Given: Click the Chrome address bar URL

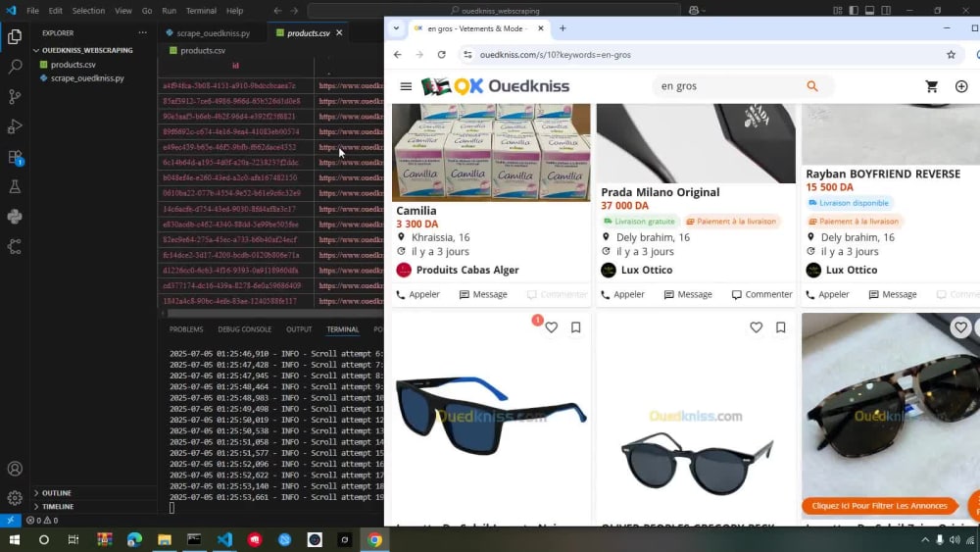Looking at the screenshot, I should 555,54.
